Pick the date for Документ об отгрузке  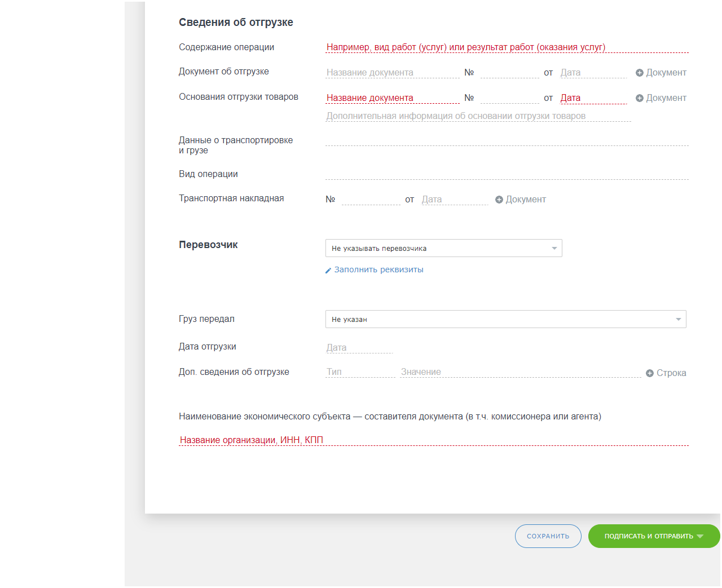click(593, 73)
